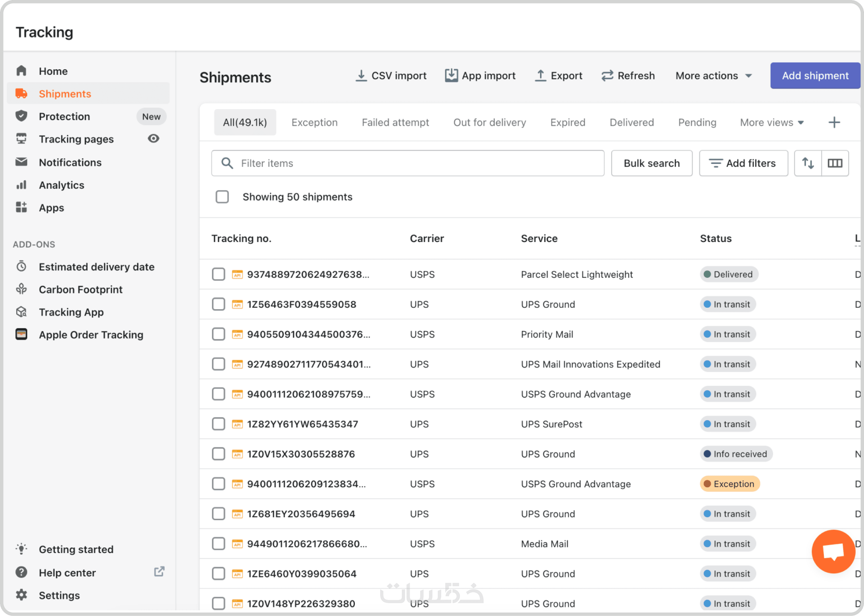Expand the More actions dropdown

click(x=713, y=76)
